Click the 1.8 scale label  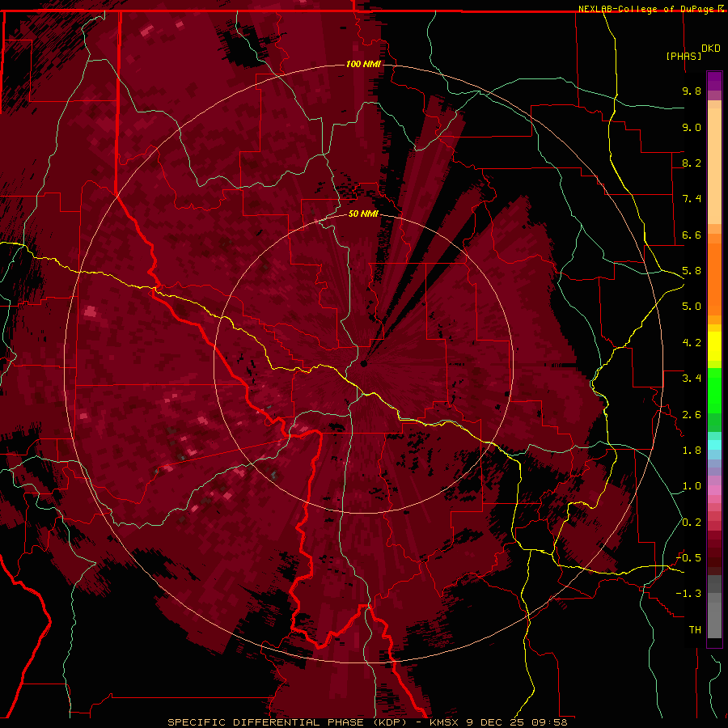pyautogui.click(x=692, y=451)
